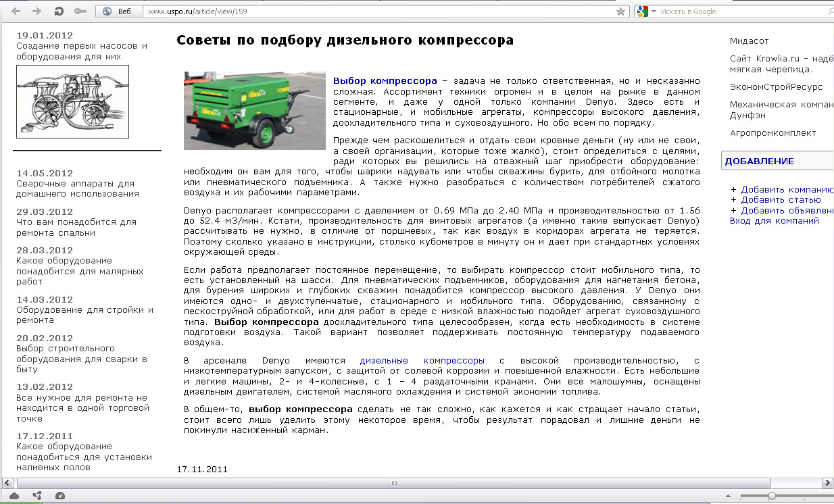The height and width of the screenshot is (504, 834).
Task: Click the date 17.12.2011
Action: coord(45,436)
